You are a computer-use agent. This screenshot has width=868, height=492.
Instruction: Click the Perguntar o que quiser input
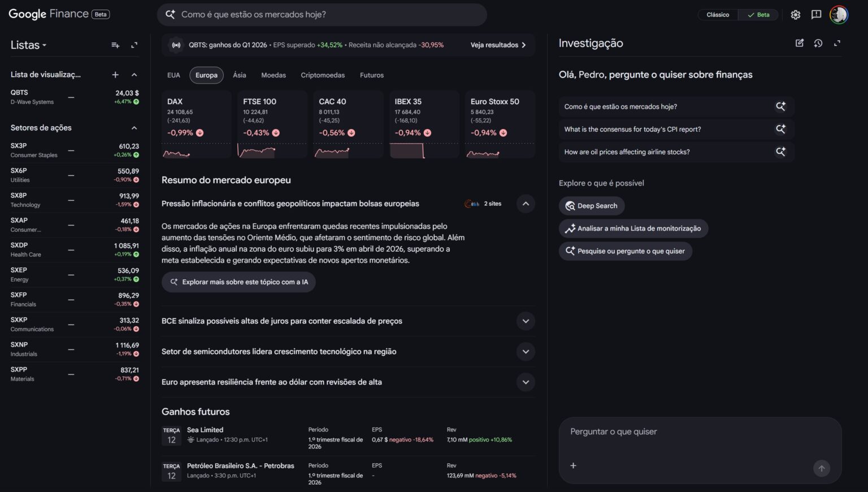click(700, 432)
